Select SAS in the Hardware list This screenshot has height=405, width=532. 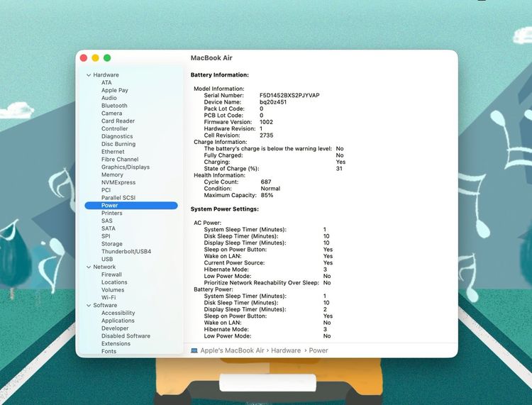click(x=106, y=221)
